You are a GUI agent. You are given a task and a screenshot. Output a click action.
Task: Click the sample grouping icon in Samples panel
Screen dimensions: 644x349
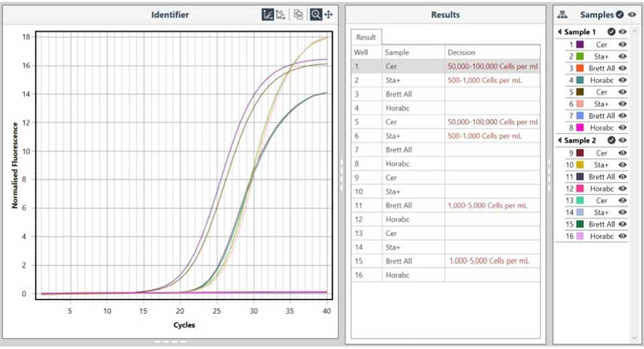tap(562, 14)
